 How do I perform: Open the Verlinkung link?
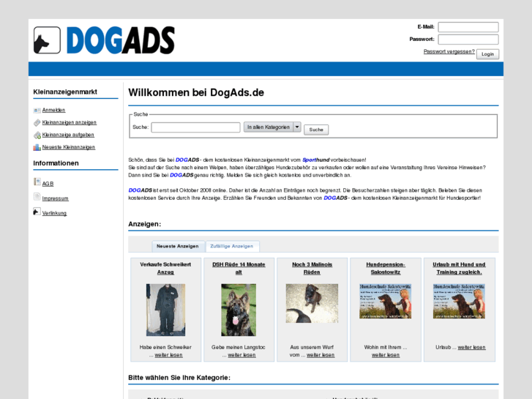pos(54,213)
